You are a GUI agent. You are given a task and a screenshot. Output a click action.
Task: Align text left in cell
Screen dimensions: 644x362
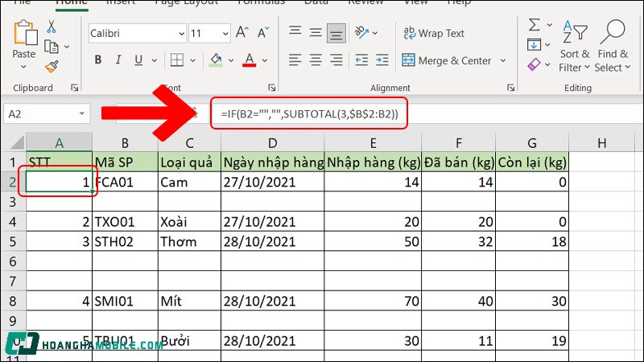click(x=295, y=60)
